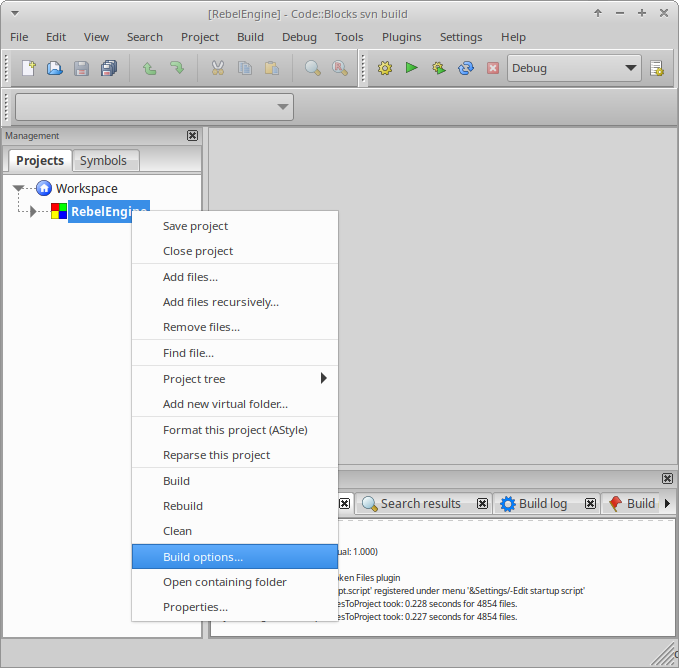Screen dimensions: 679x668
Task: Choose Save project from context menu
Action: (x=235, y=226)
